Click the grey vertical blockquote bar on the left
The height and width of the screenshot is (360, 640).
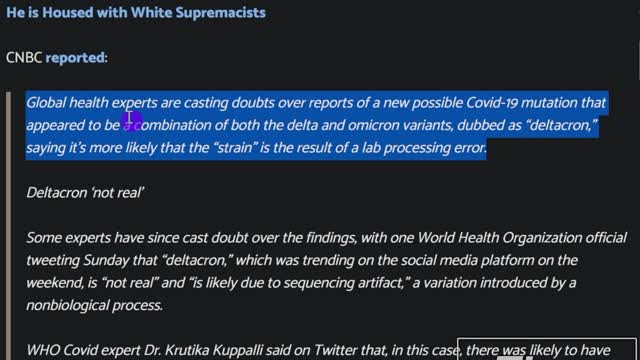8,226
